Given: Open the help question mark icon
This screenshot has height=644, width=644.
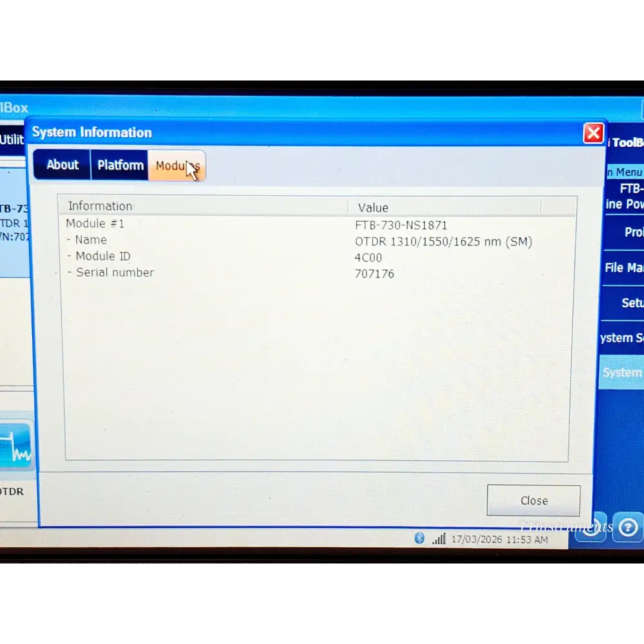Looking at the screenshot, I should 627,527.
